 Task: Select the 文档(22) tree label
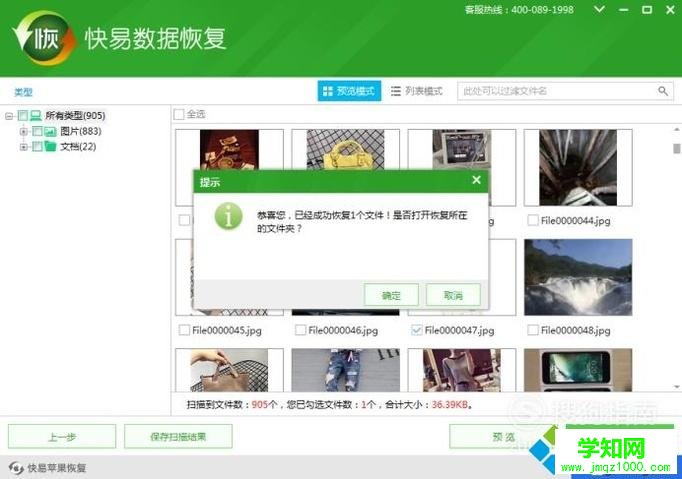pyautogui.click(x=78, y=146)
